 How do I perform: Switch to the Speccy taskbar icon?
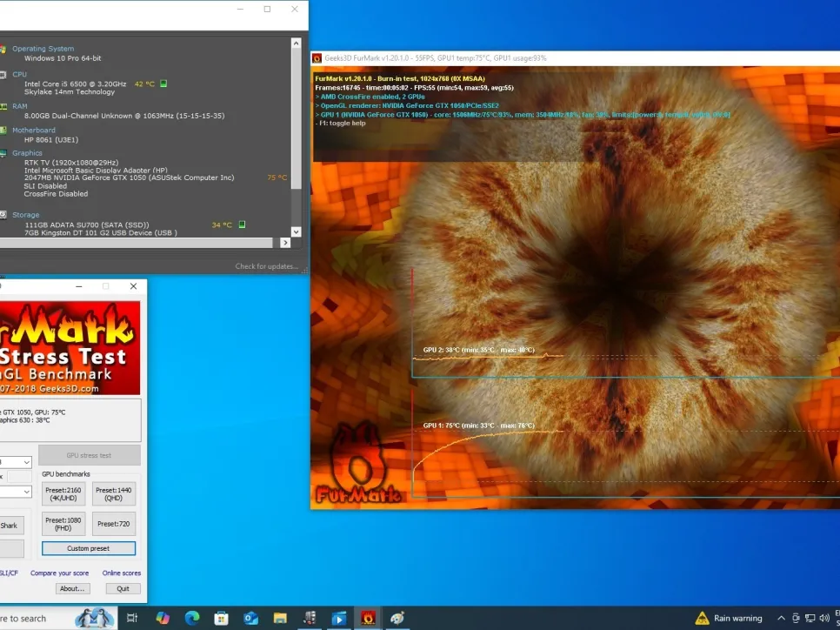[309, 618]
